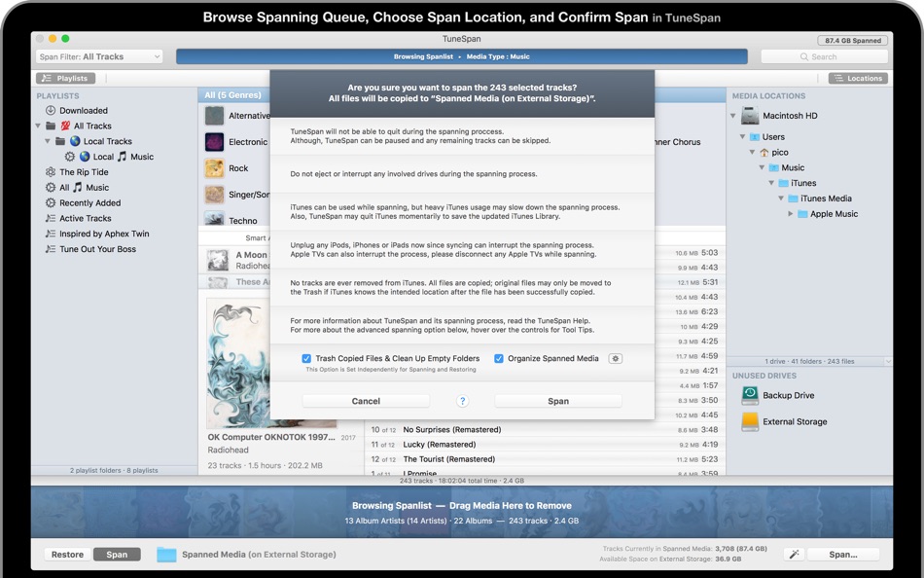Cancel the span confirmation dialog
This screenshot has height=578, width=924.
coord(366,401)
